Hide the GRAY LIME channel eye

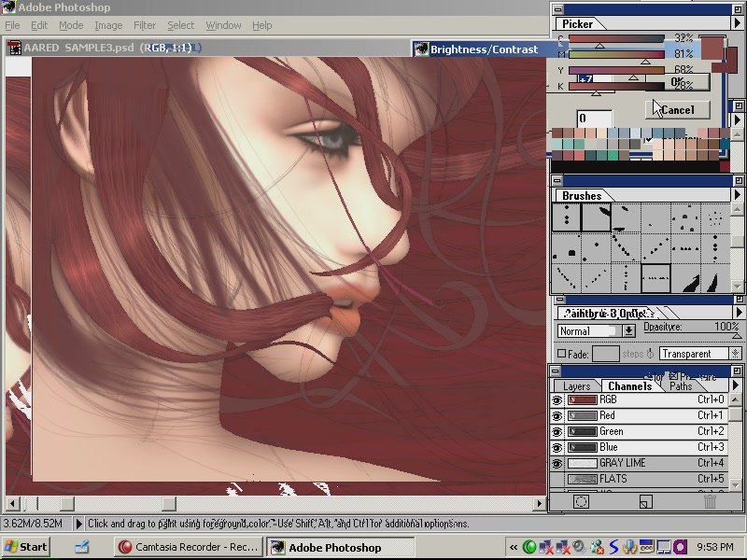(557, 463)
